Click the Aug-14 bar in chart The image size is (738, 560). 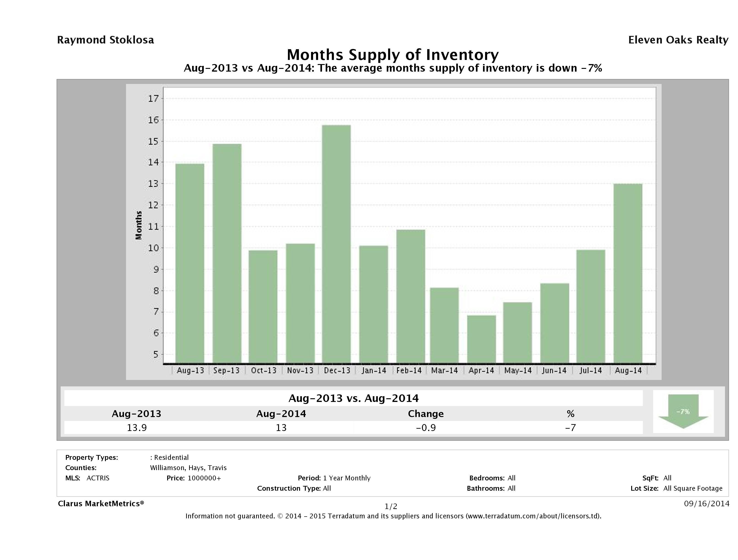(x=628, y=273)
